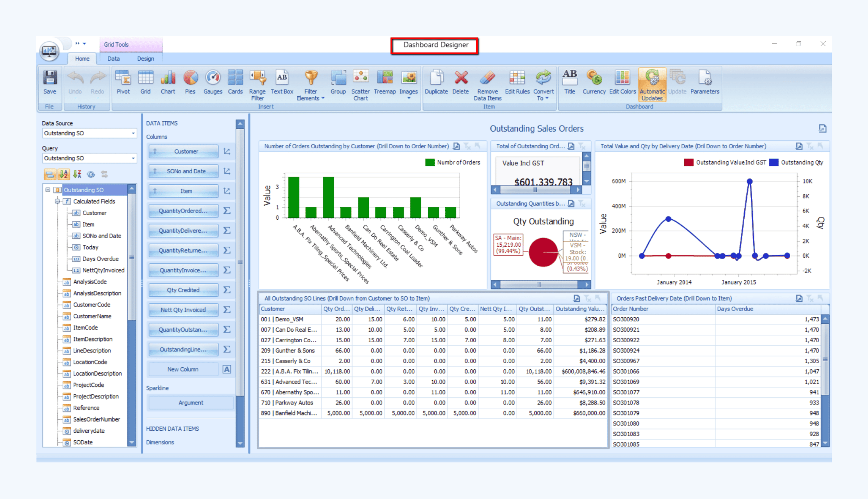This screenshot has height=499, width=868.
Task: Open Currency settings
Action: (x=594, y=83)
